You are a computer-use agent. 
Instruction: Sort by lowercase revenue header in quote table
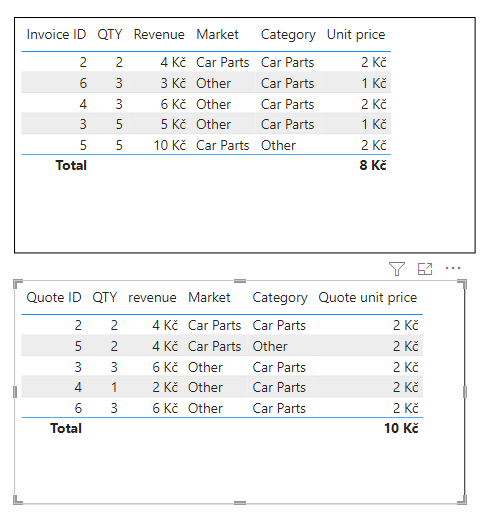152,297
